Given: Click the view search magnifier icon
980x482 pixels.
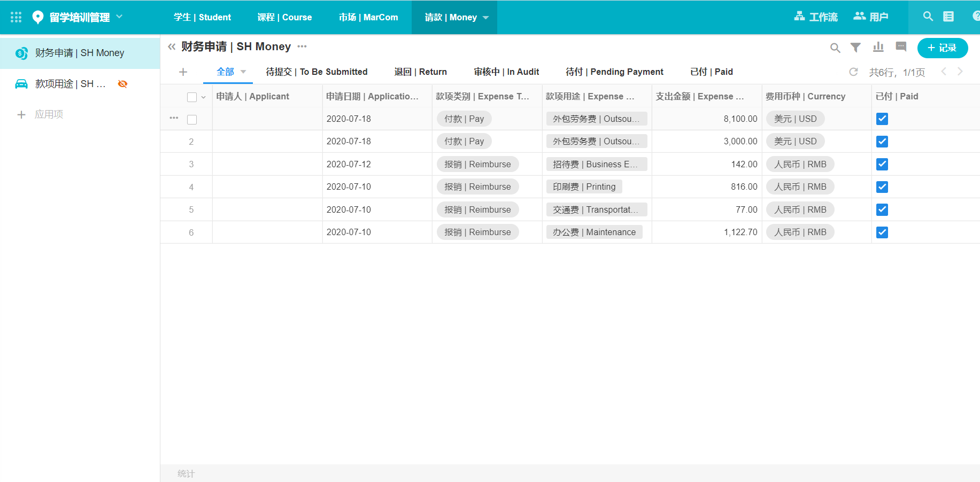Looking at the screenshot, I should pos(835,48).
